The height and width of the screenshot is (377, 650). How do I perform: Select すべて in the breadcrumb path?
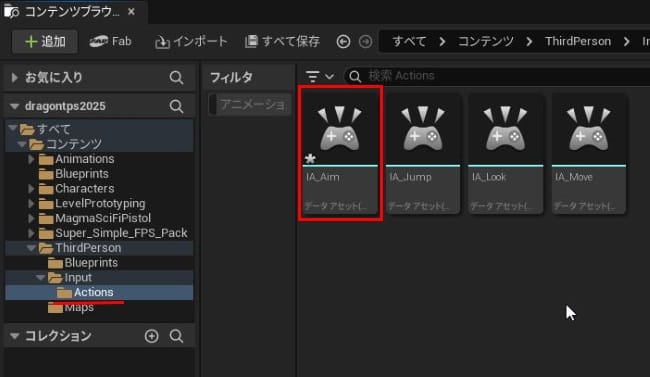[x=409, y=41]
